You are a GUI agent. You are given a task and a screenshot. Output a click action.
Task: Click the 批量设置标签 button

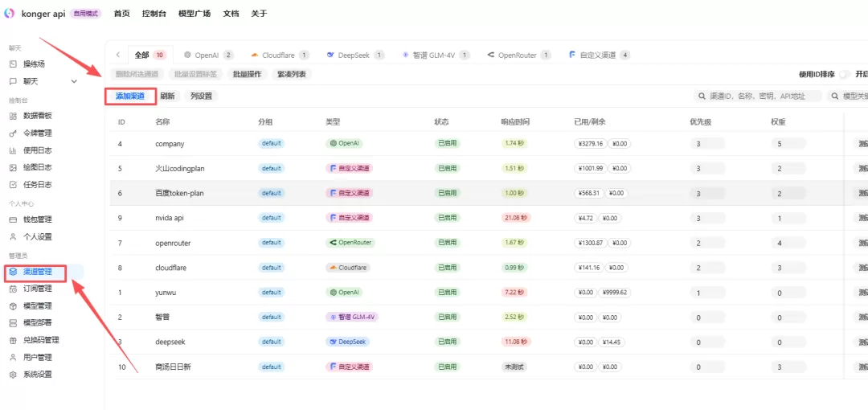tap(195, 74)
